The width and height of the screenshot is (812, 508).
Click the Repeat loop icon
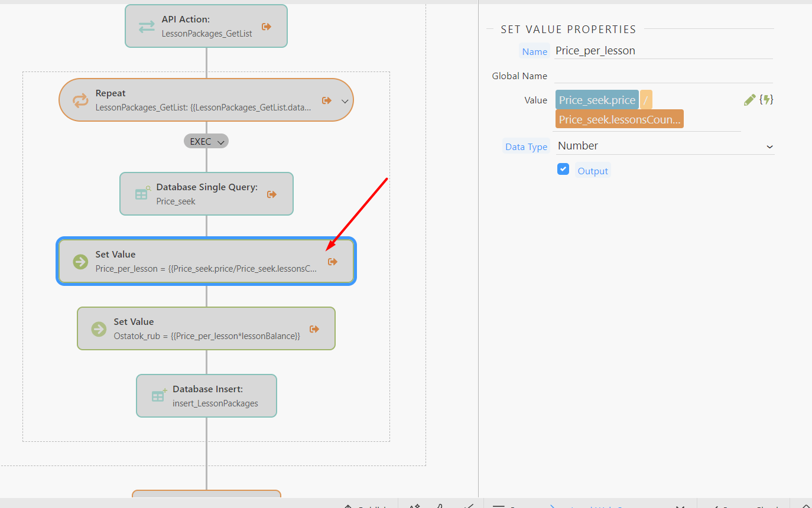coord(80,100)
